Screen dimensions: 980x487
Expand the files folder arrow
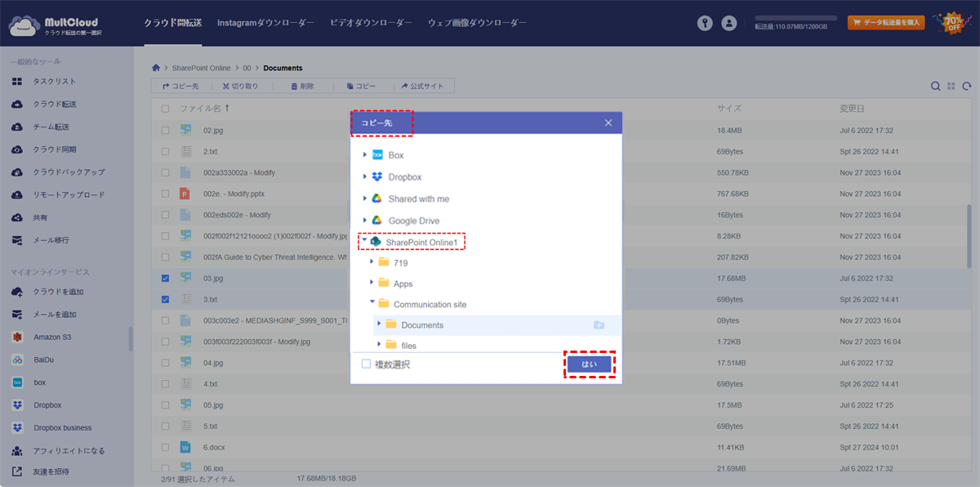379,345
